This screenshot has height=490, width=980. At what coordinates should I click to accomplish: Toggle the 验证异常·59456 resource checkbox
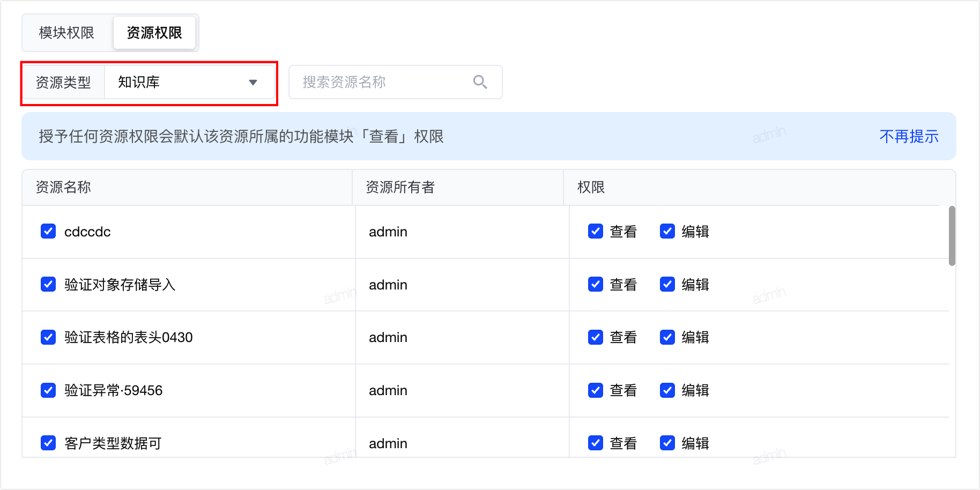pyautogui.click(x=48, y=390)
